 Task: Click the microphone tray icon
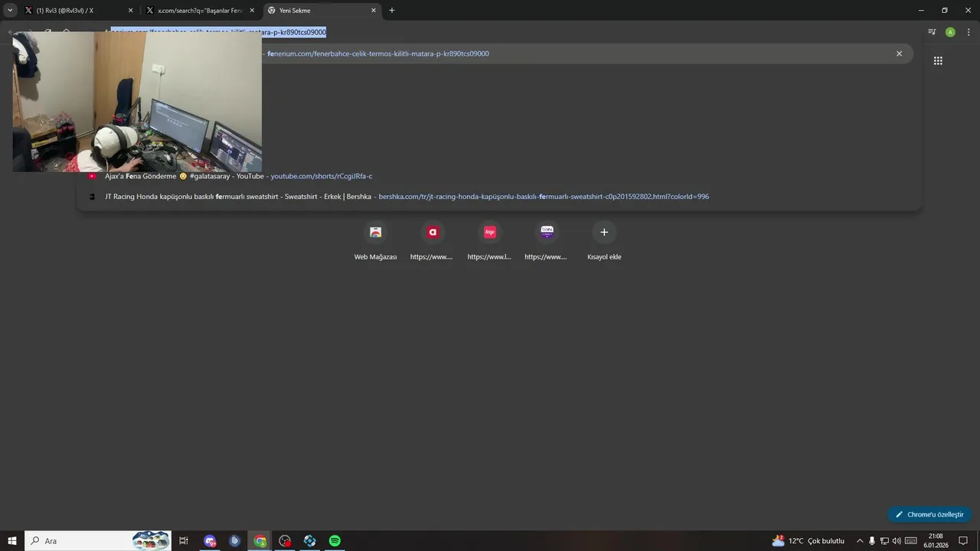pos(872,541)
